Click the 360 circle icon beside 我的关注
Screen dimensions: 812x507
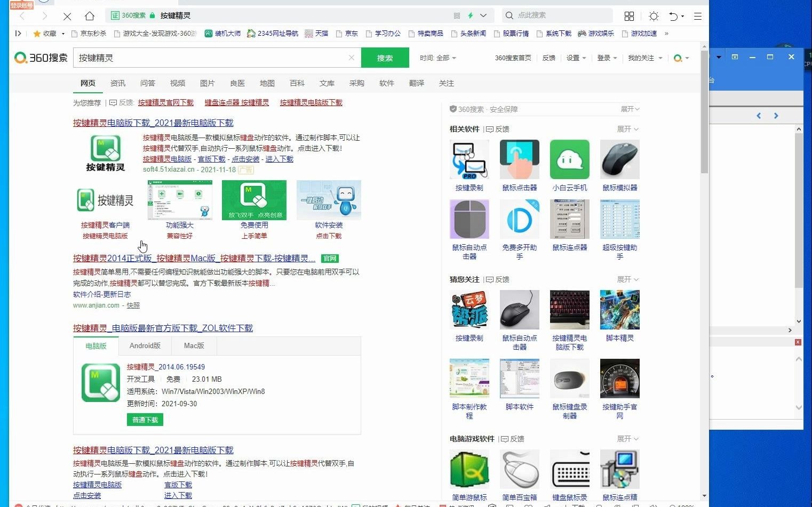(x=678, y=58)
